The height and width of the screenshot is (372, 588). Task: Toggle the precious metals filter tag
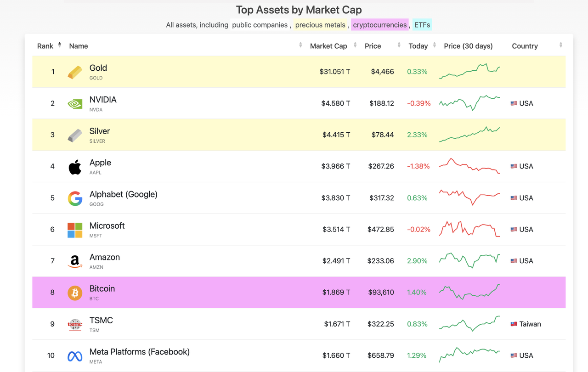coord(320,25)
